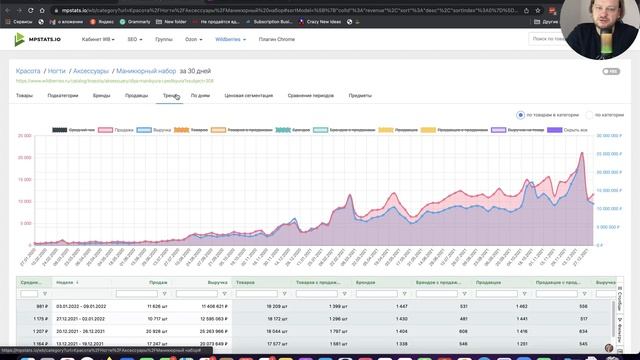
Task: Open the filter icon under Выручка column
Action: coord(224,294)
